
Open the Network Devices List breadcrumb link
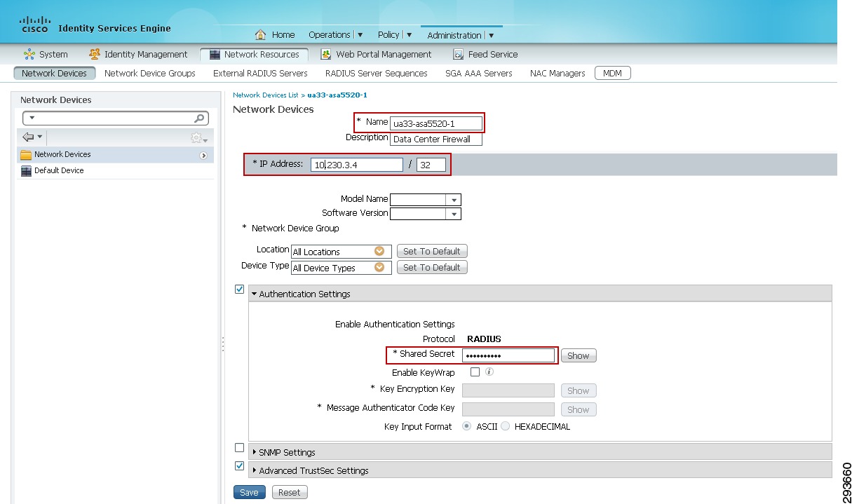(x=266, y=94)
